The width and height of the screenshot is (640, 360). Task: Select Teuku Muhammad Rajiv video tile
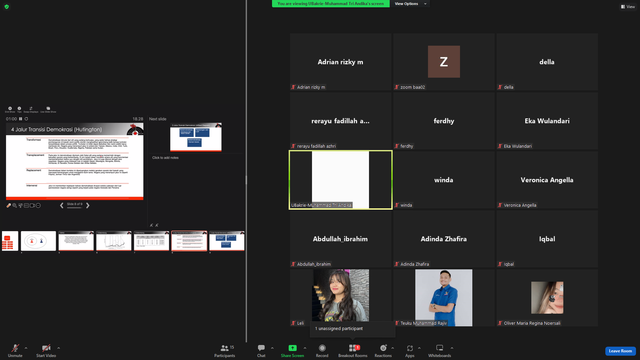(444, 298)
